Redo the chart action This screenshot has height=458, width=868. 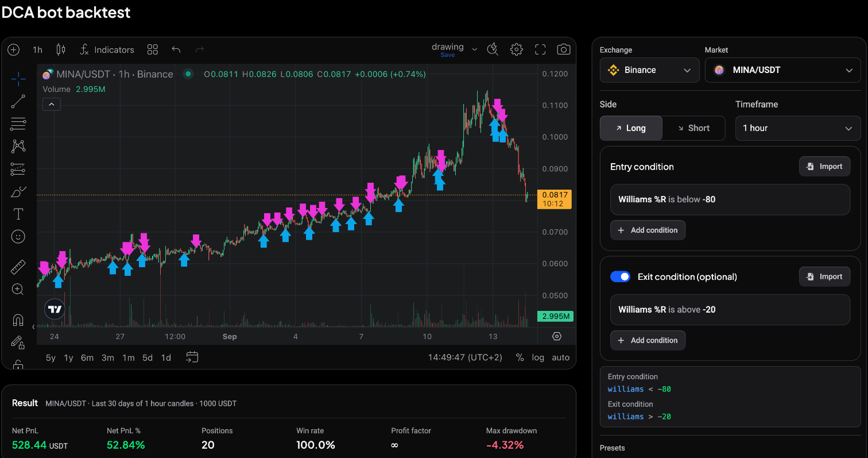(x=200, y=50)
